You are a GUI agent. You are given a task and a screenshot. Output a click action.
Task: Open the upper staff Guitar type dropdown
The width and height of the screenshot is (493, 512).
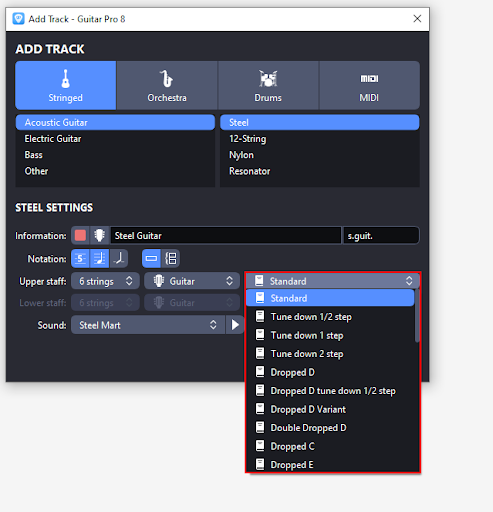192,281
